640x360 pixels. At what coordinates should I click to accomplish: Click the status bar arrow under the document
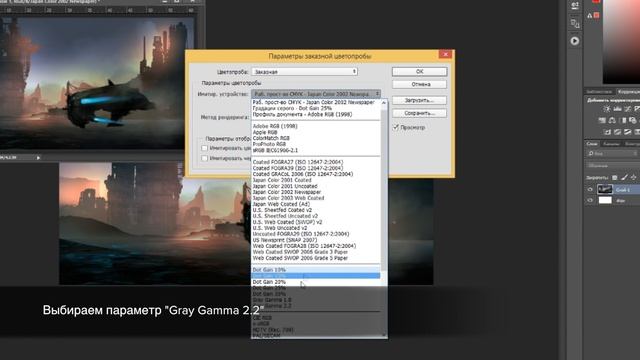[38, 158]
